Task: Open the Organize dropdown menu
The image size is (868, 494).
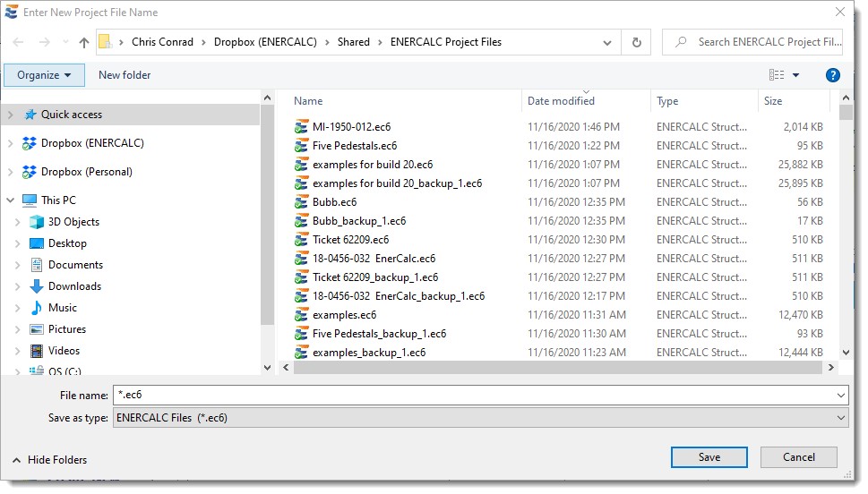Action: (x=44, y=75)
